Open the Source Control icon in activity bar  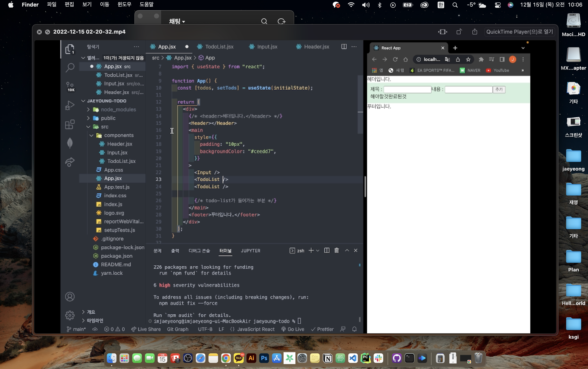(70, 86)
